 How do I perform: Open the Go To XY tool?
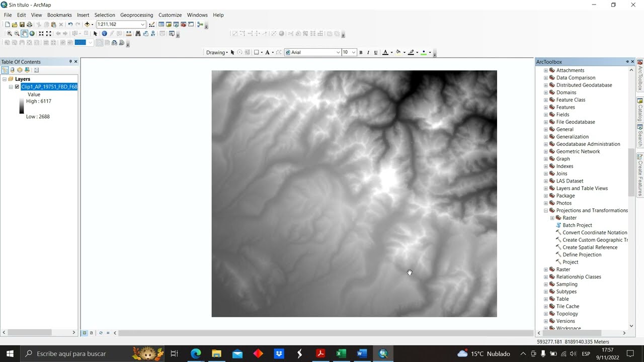pos(153,34)
